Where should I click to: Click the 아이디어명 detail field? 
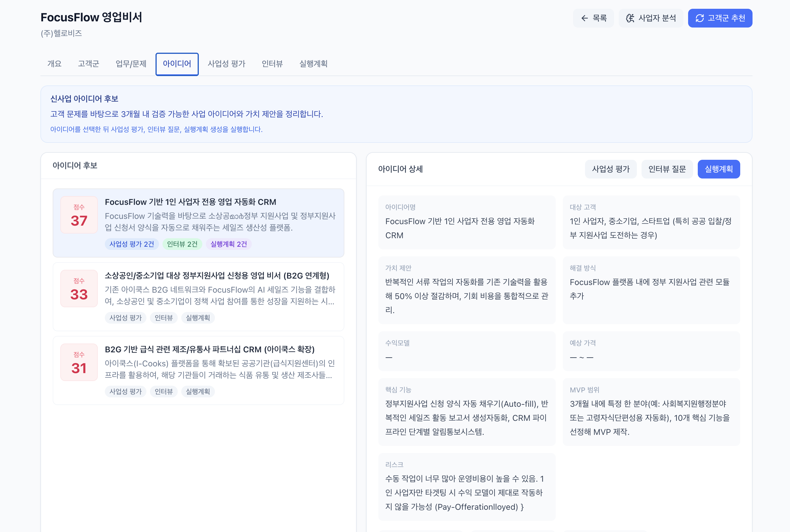tap(467, 223)
